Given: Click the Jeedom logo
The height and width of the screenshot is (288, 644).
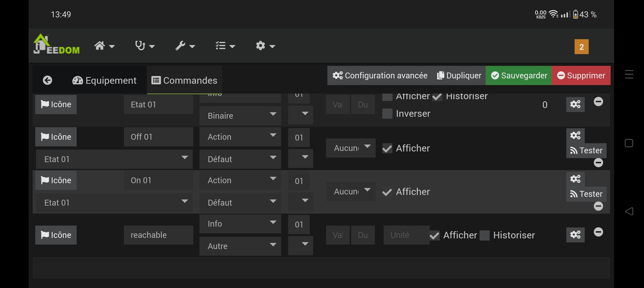Looking at the screenshot, I should [x=56, y=45].
